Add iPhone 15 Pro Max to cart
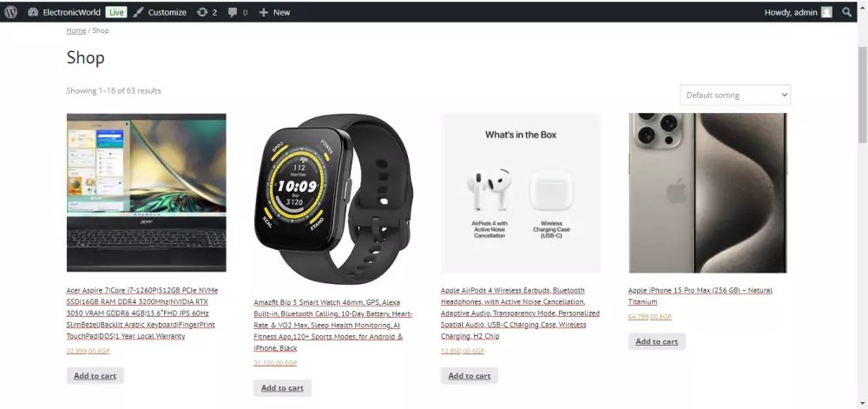868x409 pixels. (656, 341)
